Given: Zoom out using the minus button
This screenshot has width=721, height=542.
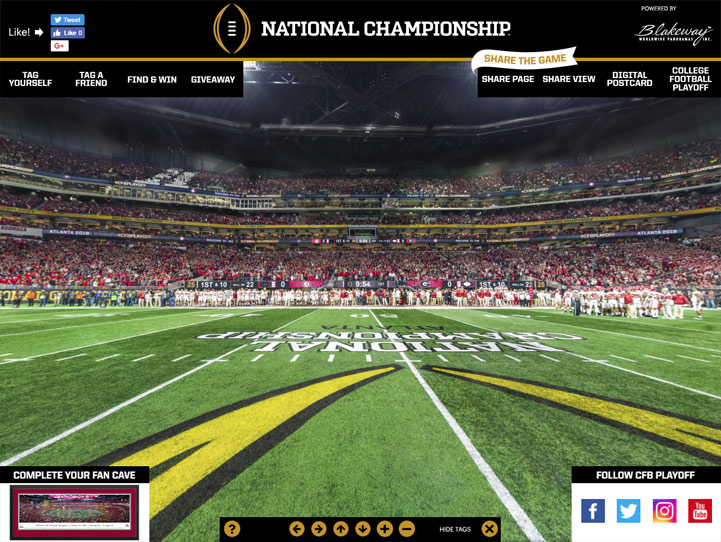Looking at the screenshot, I should (407, 529).
